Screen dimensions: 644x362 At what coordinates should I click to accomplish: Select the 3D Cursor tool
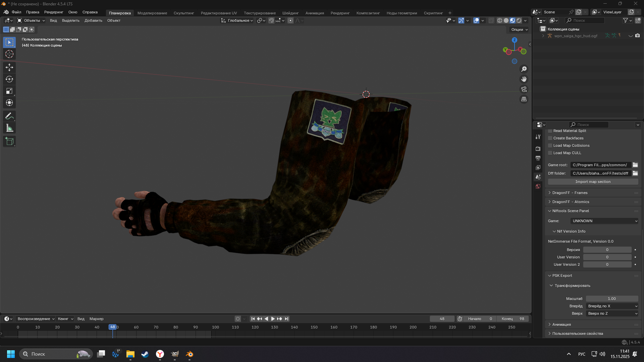tap(9, 54)
